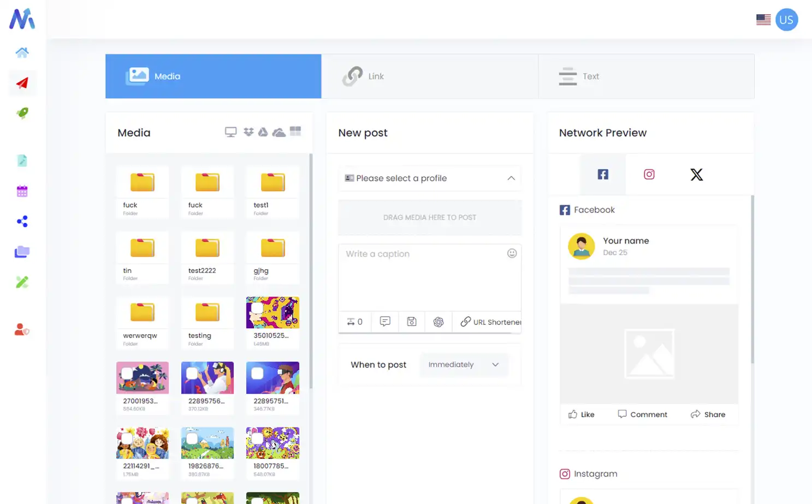Open the Google Drive media source
The height and width of the screenshot is (504, 812).
(x=263, y=132)
